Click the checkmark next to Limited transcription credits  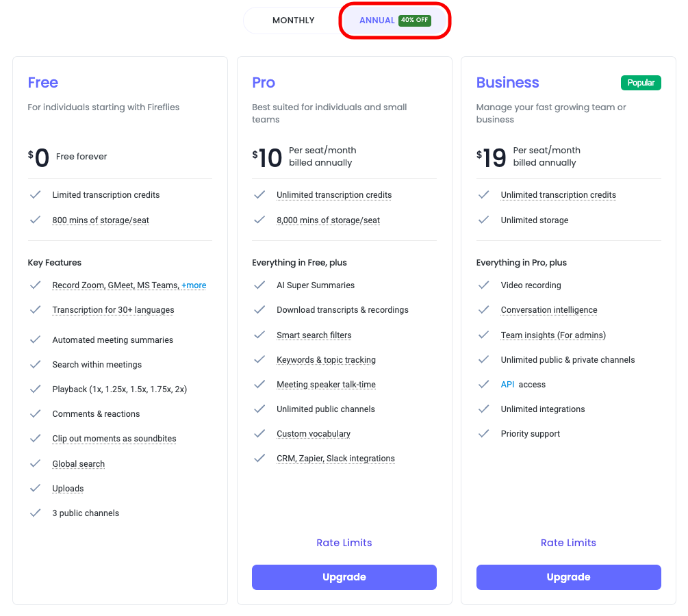[x=36, y=195]
